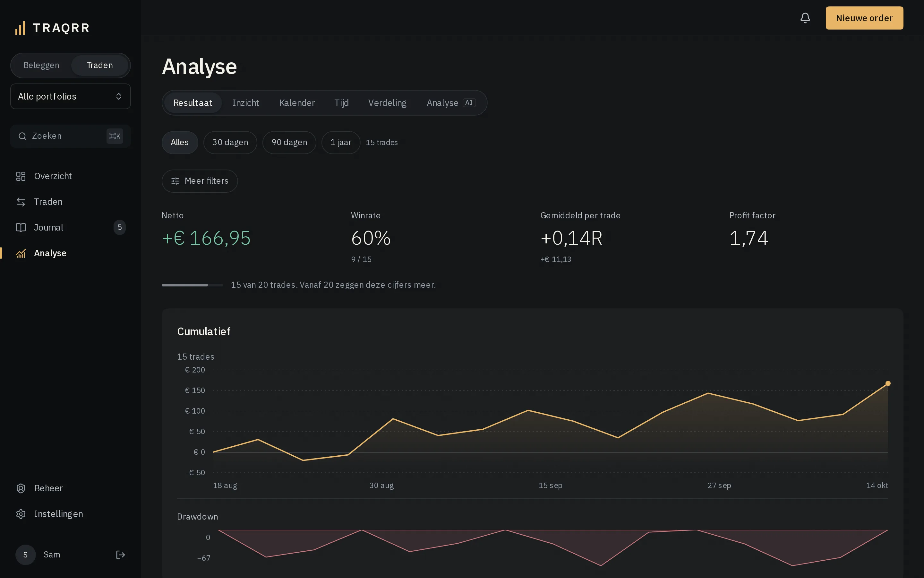Go to Instellingen in sidebar
This screenshot has height=578, width=924.
pos(71,514)
